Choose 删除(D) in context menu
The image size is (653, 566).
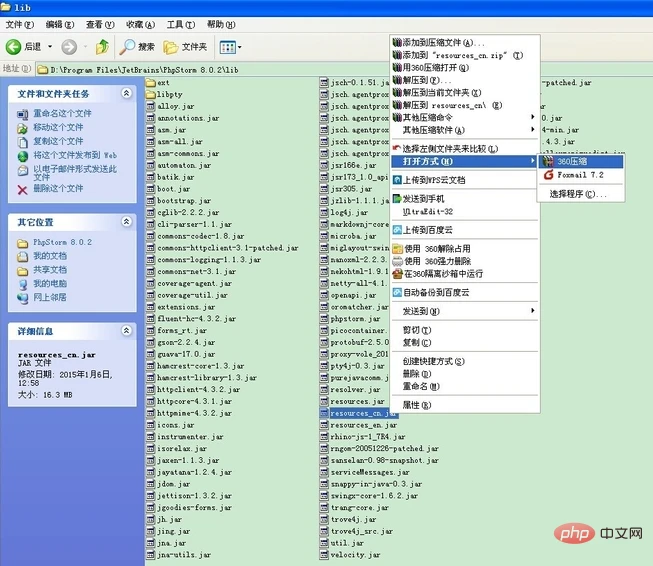click(464, 374)
